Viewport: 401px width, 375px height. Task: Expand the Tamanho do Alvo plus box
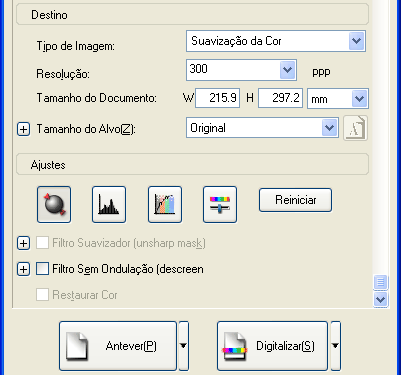[x=23, y=129]
